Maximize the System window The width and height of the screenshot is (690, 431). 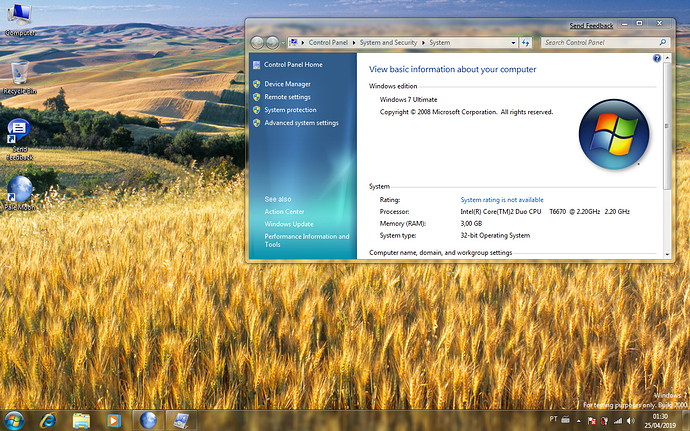point(639,24)
